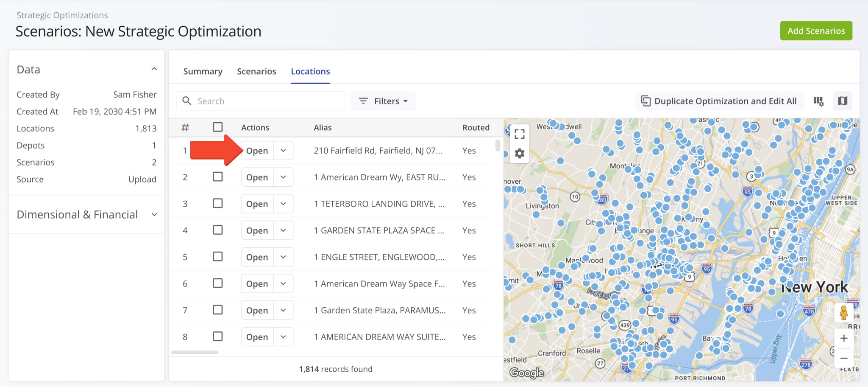Open the Filters dropdown
This screenshot has width=868, height=387.
383,101
